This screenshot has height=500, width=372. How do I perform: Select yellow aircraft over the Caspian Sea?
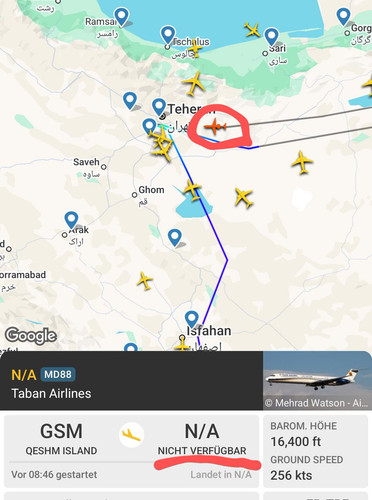click(x=252, y=30)
